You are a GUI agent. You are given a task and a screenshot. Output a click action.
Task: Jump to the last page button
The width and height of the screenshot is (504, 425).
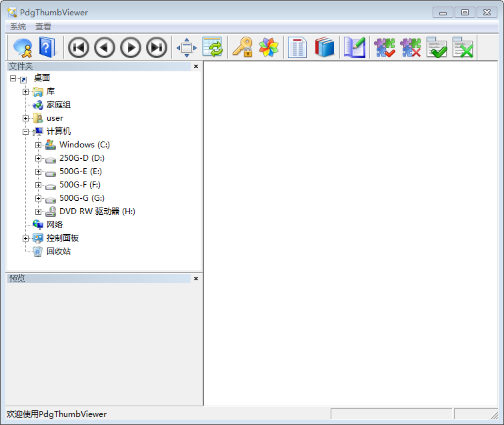157,47
